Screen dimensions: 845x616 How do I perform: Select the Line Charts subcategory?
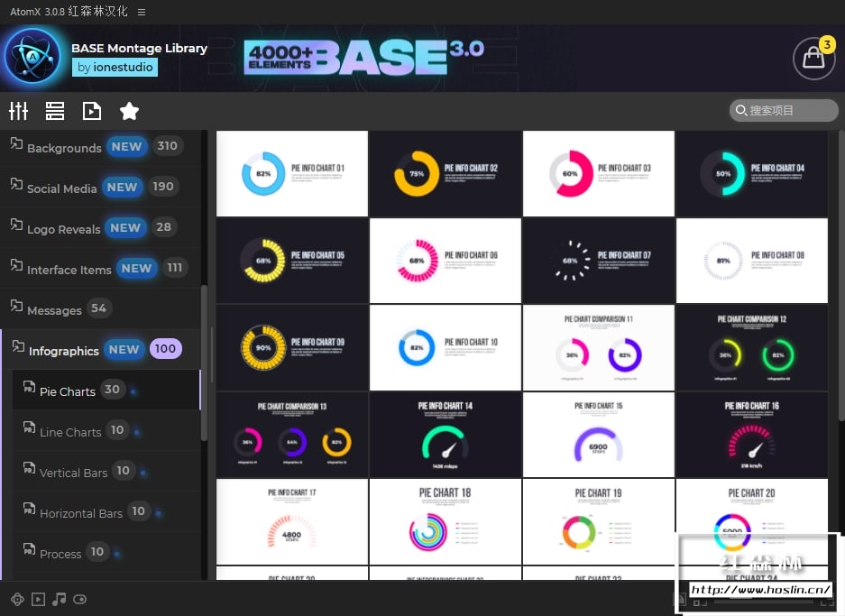click(x=106, y=430)
